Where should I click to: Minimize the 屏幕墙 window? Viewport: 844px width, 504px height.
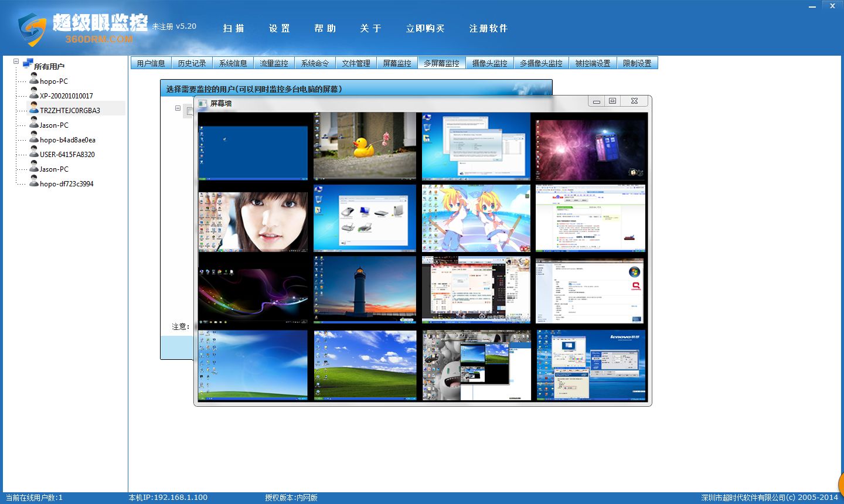point(596,101)
